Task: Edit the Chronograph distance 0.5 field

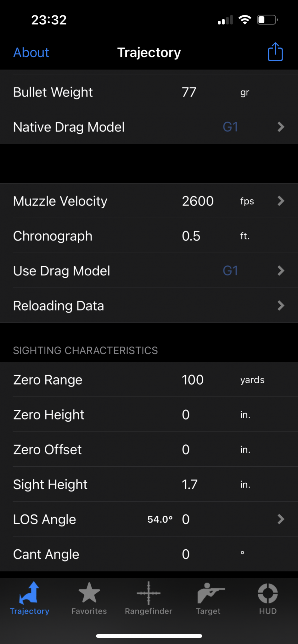Action: point(191,236)
